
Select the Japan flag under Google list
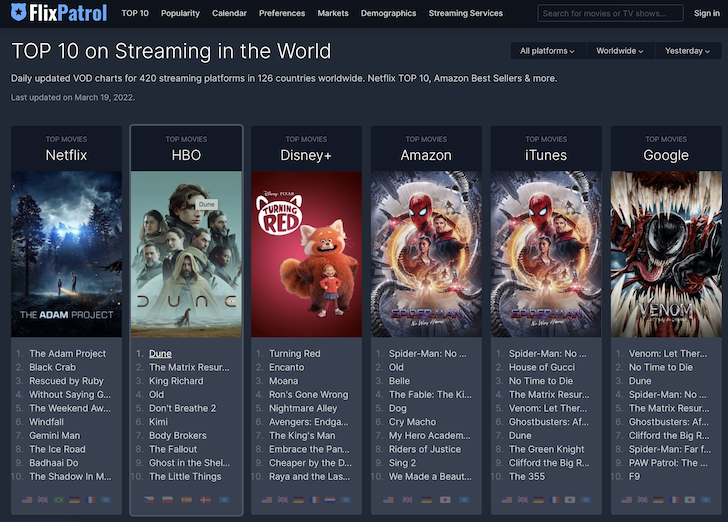click(690, 500)
